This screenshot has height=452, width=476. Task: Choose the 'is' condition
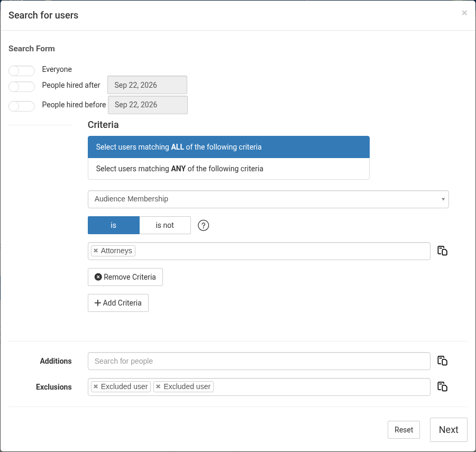coord(114,225)
